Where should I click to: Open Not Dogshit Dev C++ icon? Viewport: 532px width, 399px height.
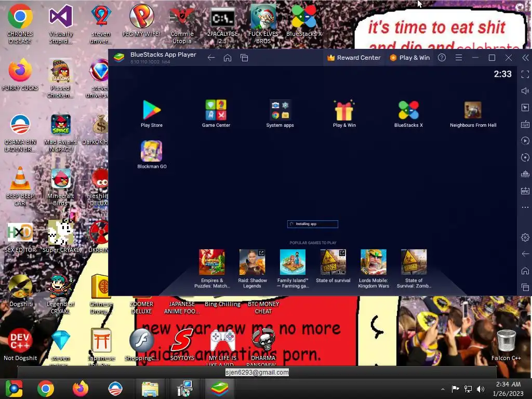tap(20, 344)
